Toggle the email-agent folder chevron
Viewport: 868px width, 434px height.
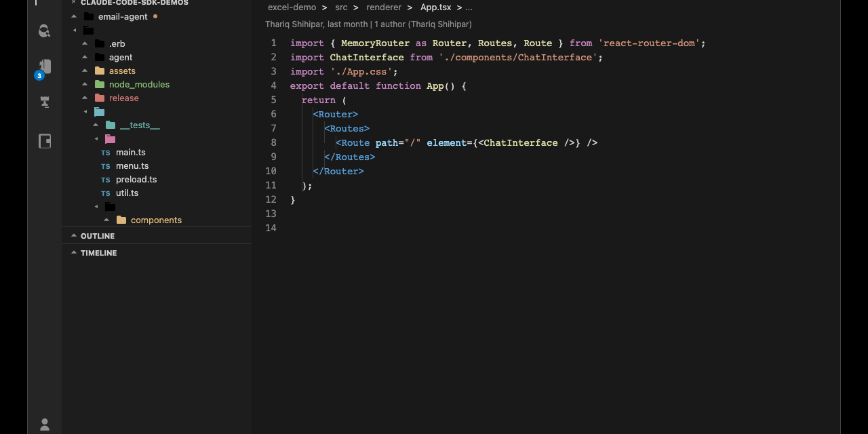tap(74, 16)
